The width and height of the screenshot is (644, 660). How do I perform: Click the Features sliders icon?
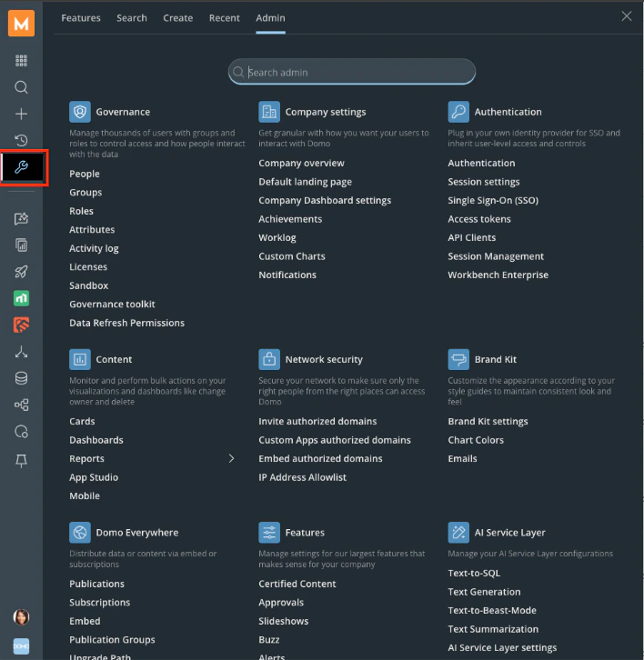(x=269, y=533)
